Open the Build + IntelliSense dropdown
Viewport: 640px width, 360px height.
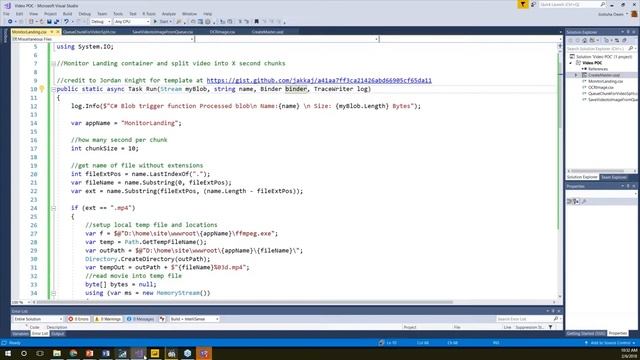point(194,319)
